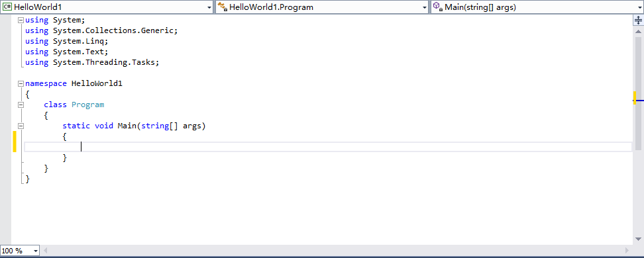The image size is (644, 258).
Task: Click the split editor icon above scrollbar
Action: pos(638,20)
